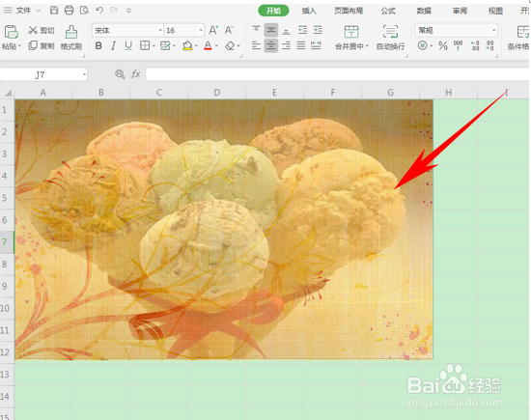
Task: Click the inserted ice cream picture
Action: (x=224, y=229)
